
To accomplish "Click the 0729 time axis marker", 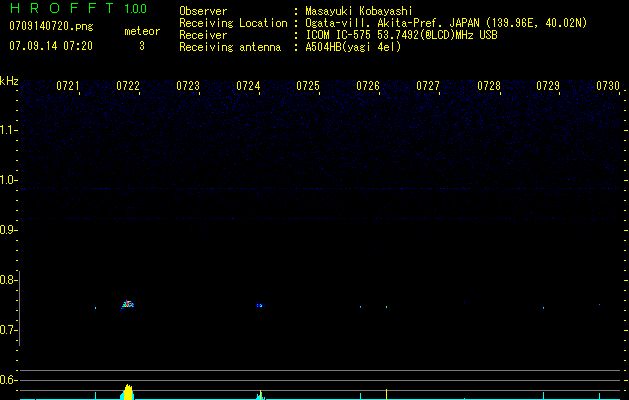I will click(x=548, y=86).
